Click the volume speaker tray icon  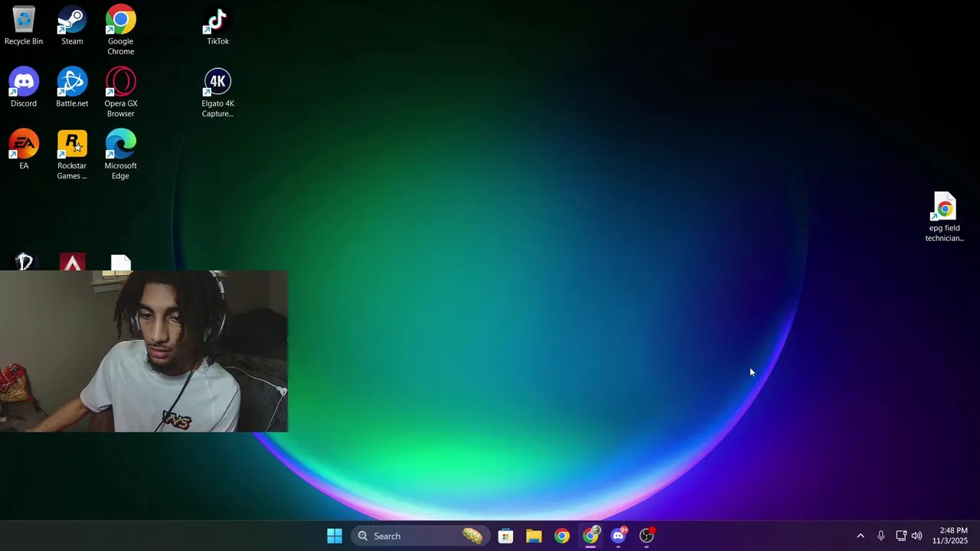click(x=916, y=536)
